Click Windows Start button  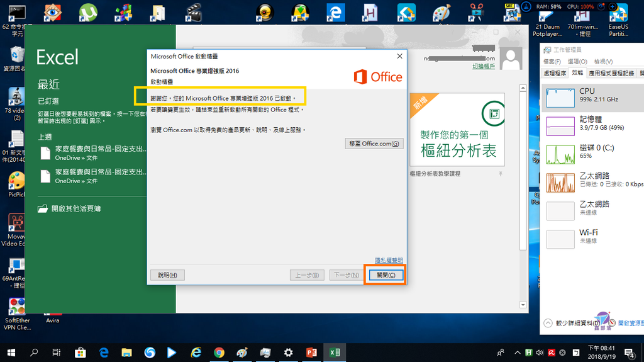(11, 353)
